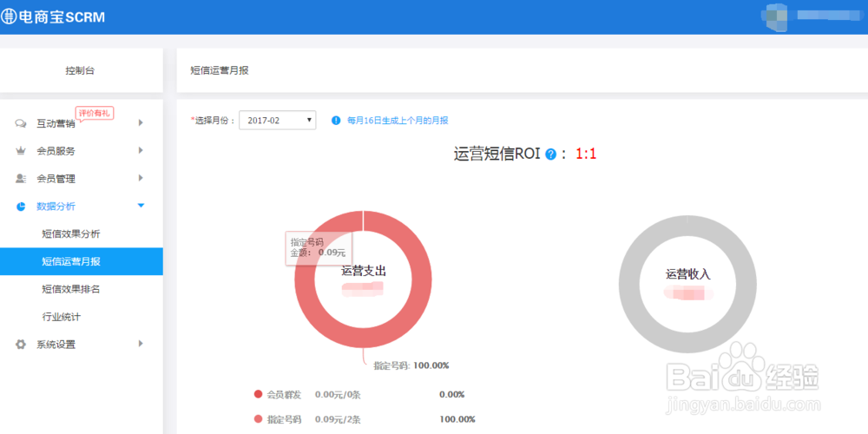Click the red 1:1 ROI value
Viewport: 868px width, 434px height.
point(586,155)
